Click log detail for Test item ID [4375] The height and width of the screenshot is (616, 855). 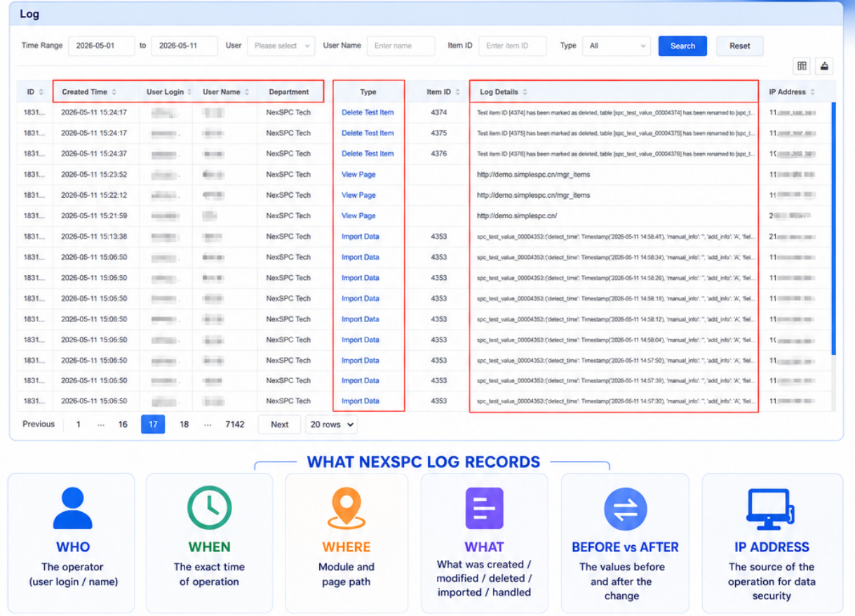[616, 133]
